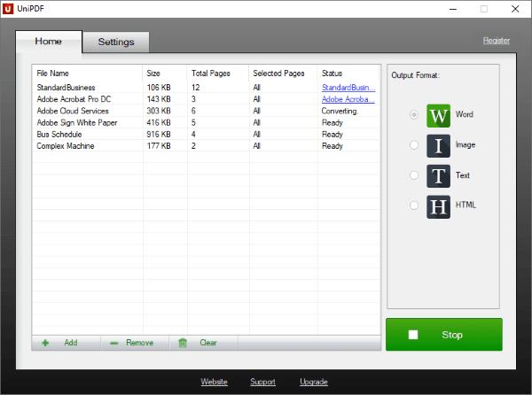Image resolution: width=532 pixels, height=395 pixels.
Task: Select the Adobe Cloud Services row
Action: pos(207,111)
